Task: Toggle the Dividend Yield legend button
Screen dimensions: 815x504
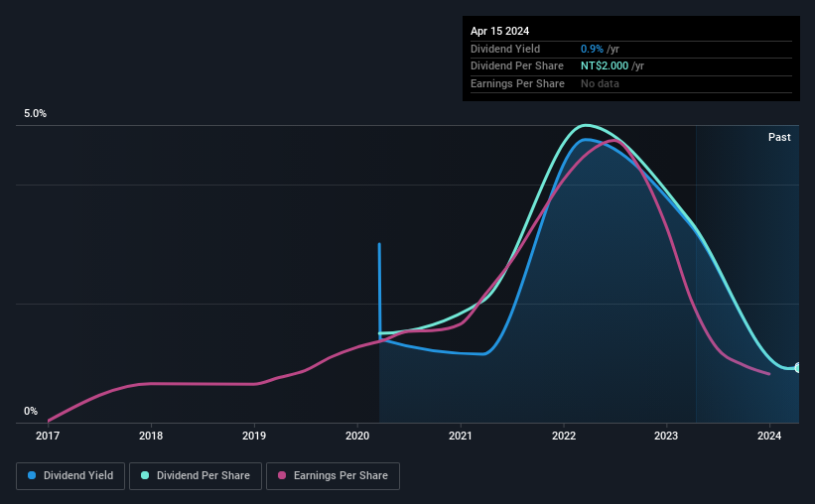Action: (70, 476)
